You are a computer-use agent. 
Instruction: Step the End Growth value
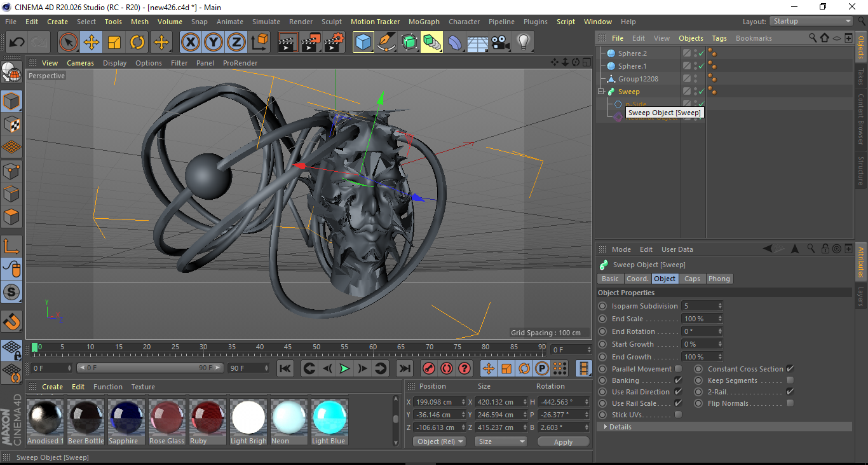coord(720,357)
